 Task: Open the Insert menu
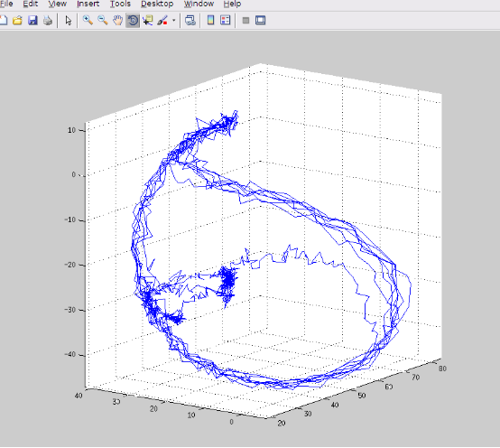(88, 5)
